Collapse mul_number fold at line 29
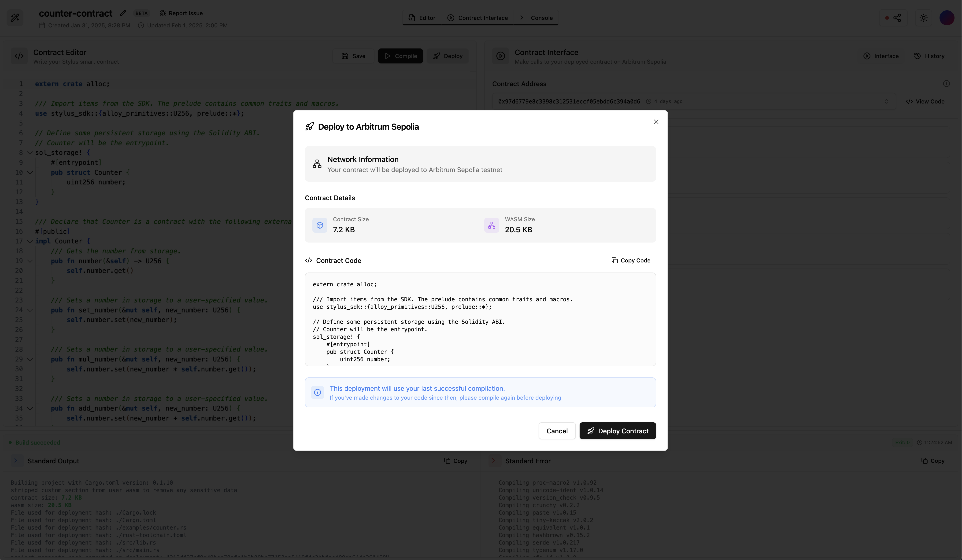Image resolution: width=962 pixels, height=560 pixels. (30, 359)
